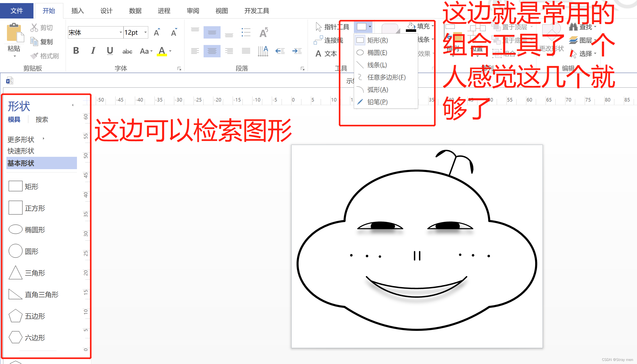This screenshot has width=637, height=364.
Task: Increase font size with the larger A
Action: [x=157, y=32]
